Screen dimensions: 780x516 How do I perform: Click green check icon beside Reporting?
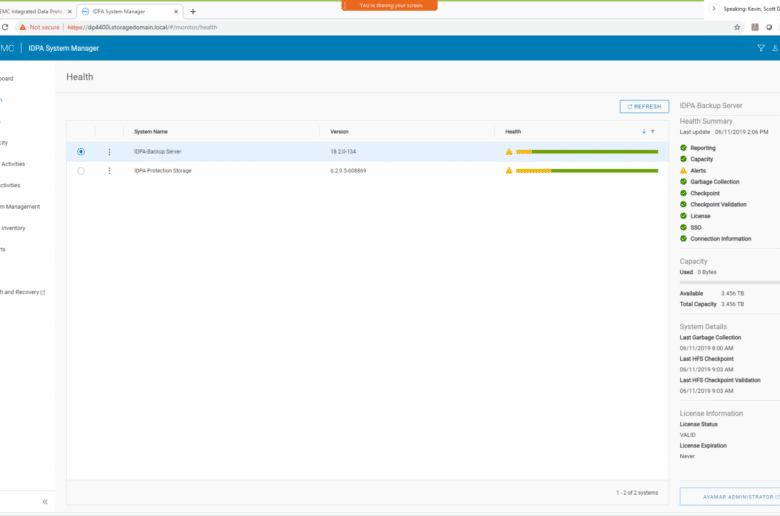683,148
